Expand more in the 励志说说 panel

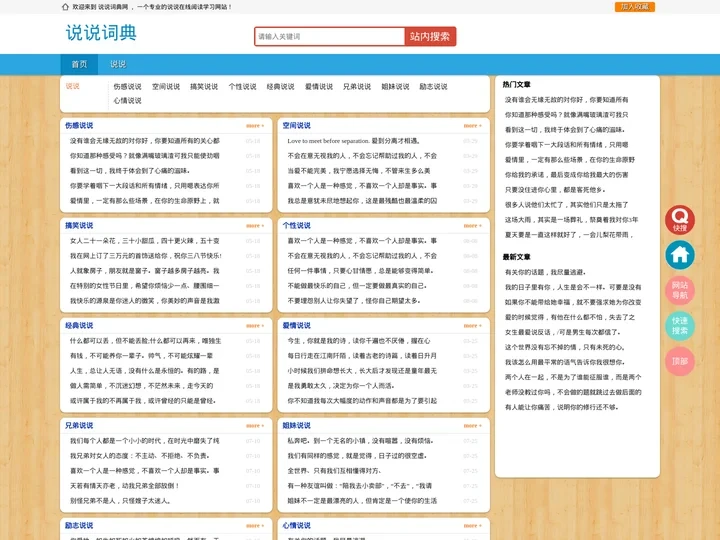[255, 526]
